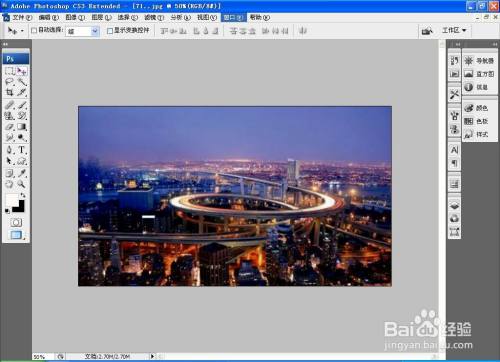Select the Magic Wand tool
Image resolution: width=500 pixels, height=362 pixels.
(x=22, y=82)
